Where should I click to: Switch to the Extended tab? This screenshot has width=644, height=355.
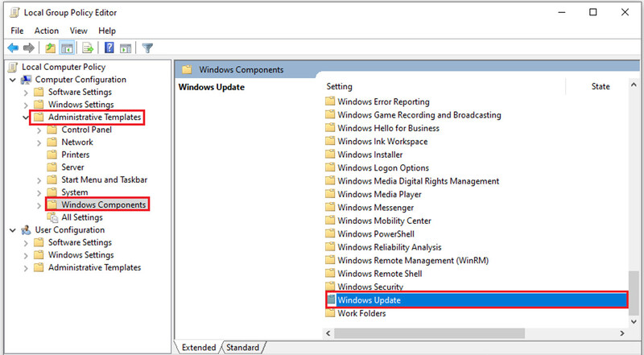199,347
